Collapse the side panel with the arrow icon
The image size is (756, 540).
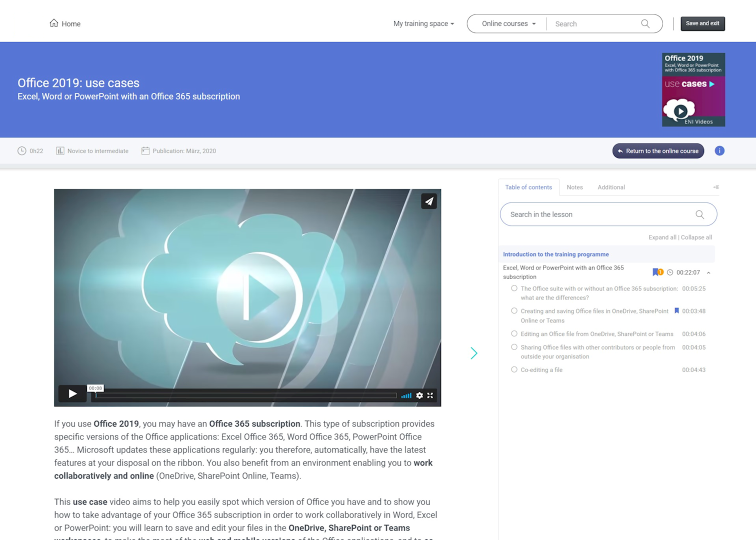coord(716,187)
